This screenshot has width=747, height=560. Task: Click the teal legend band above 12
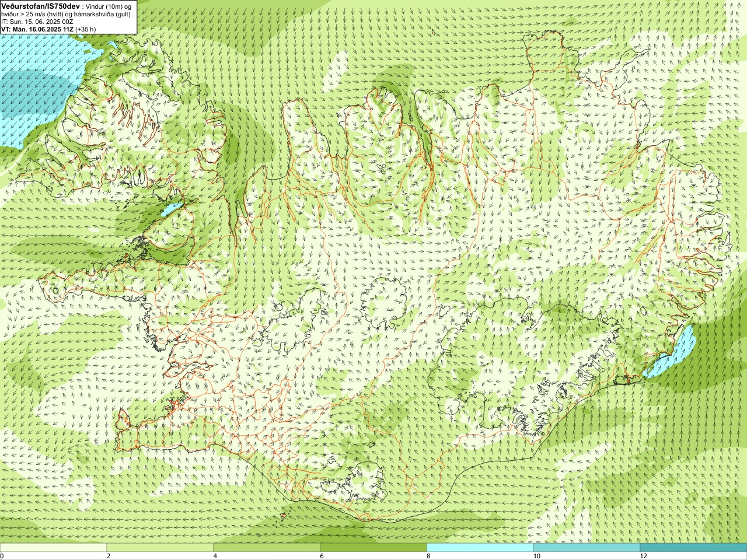pos(693,548)
